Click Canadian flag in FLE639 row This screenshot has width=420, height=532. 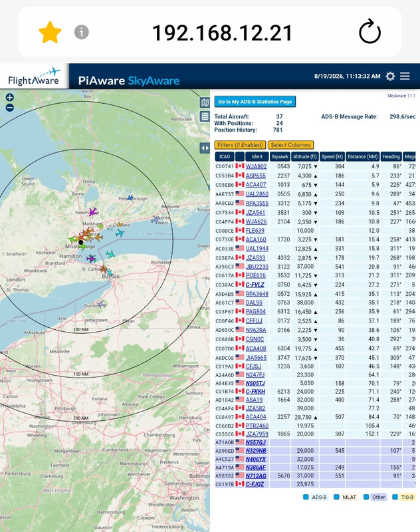tap(240, 230)
